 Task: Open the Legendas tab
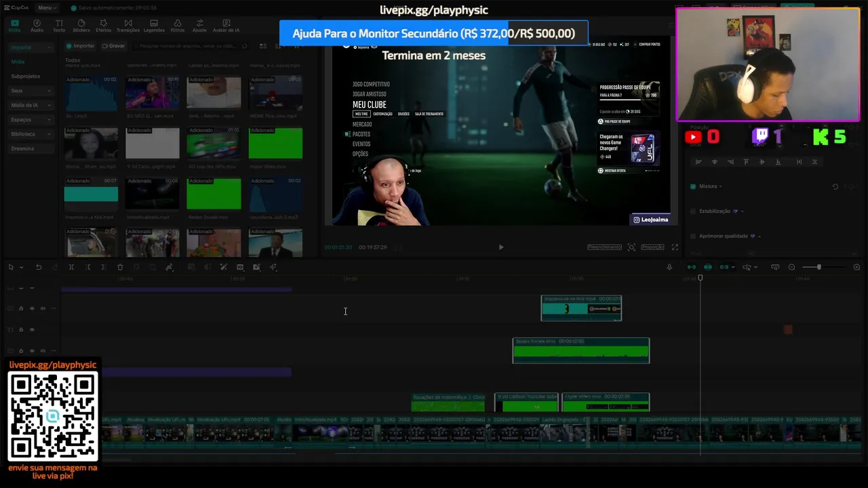(x=154, y=26)
